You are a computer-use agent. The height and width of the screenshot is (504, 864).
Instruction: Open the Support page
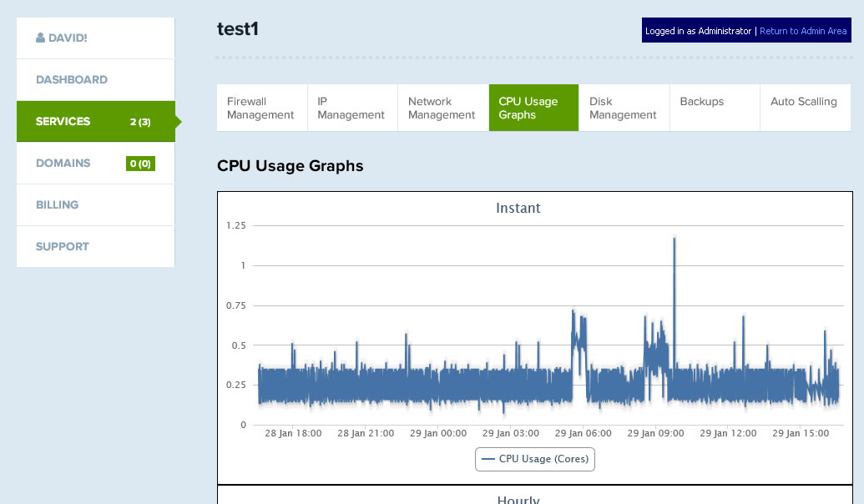click(x=95, y=246)
